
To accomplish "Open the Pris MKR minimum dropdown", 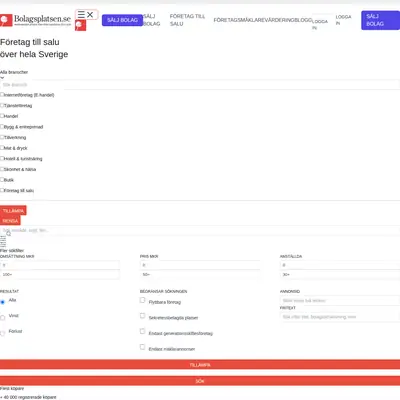I will 200,265.
